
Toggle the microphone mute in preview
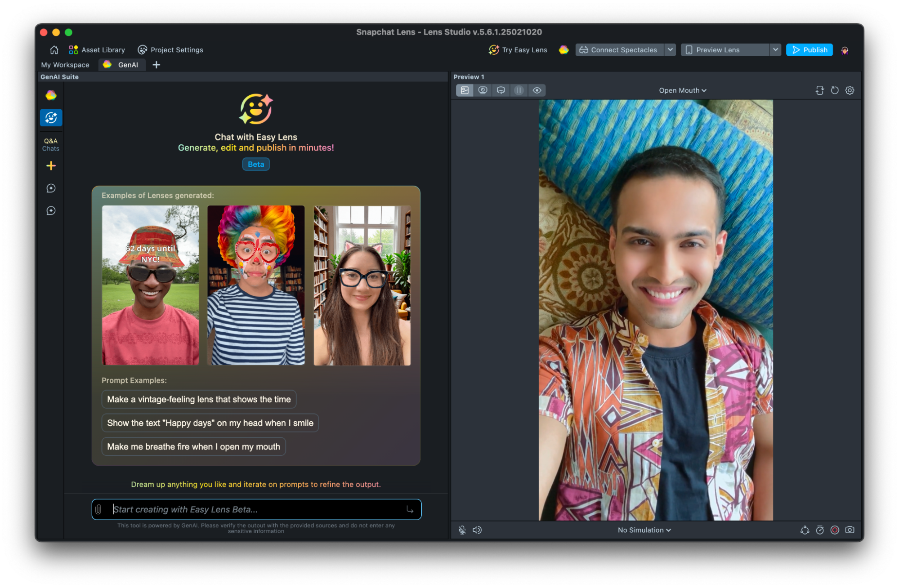(462, 530)
